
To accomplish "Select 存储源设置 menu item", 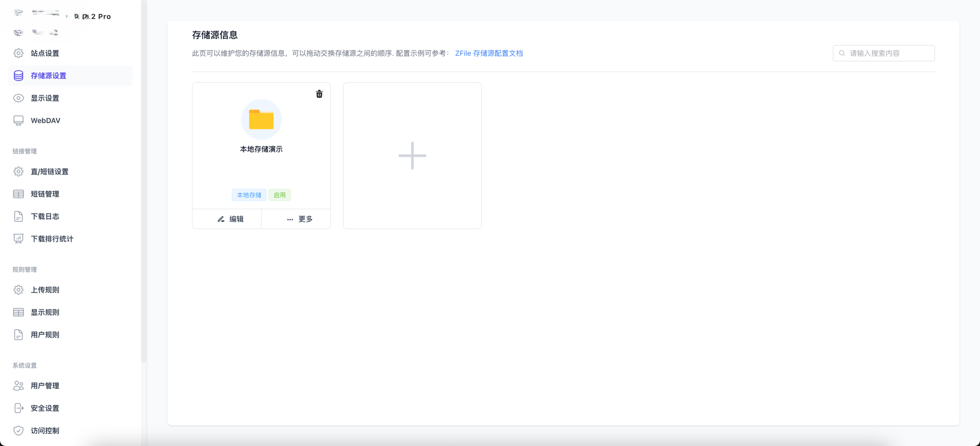I will [x=70, y=76].
